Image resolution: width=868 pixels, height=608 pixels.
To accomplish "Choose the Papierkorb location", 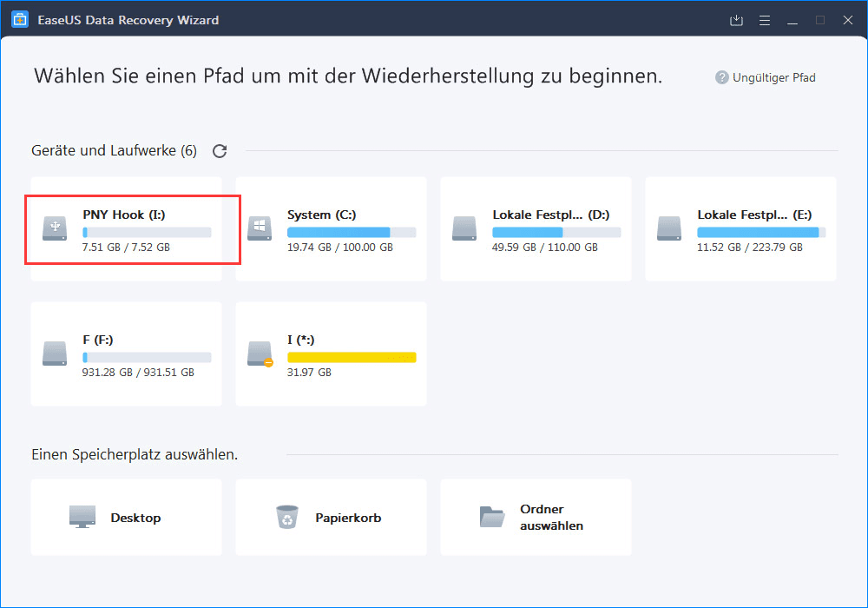I will click(x=331, y=517).
